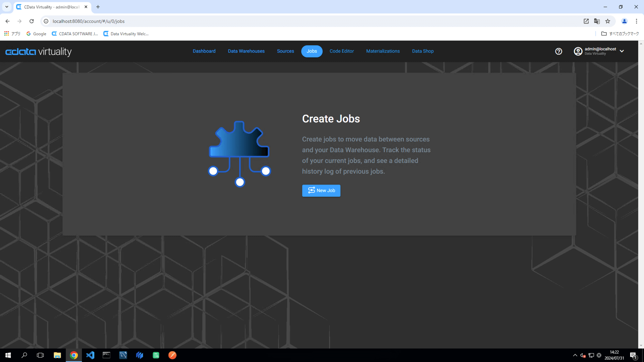Viewport: 644px width, 362px height.
Task: Click the admin user avatar icon
Action: [x=578, y=51]
